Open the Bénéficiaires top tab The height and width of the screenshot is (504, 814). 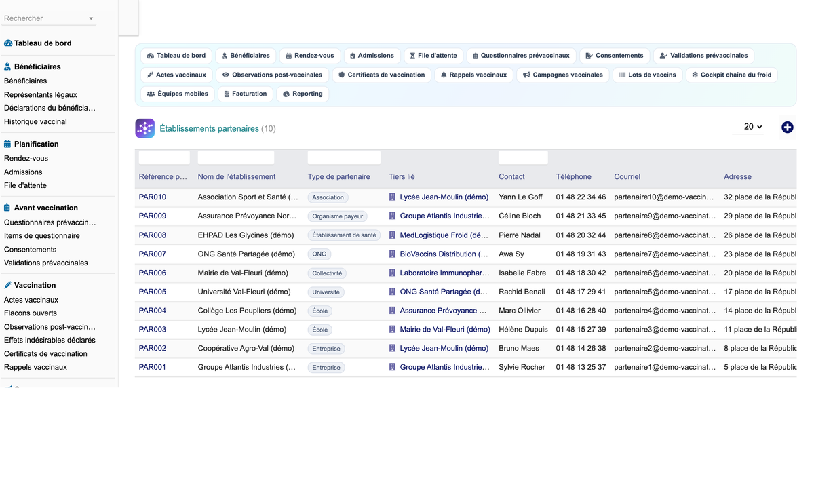point(246,56)
